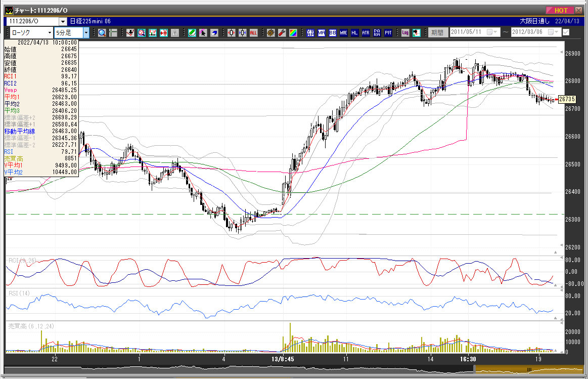Click the 13/8:45 session time marker

click(x=283, y=359)
